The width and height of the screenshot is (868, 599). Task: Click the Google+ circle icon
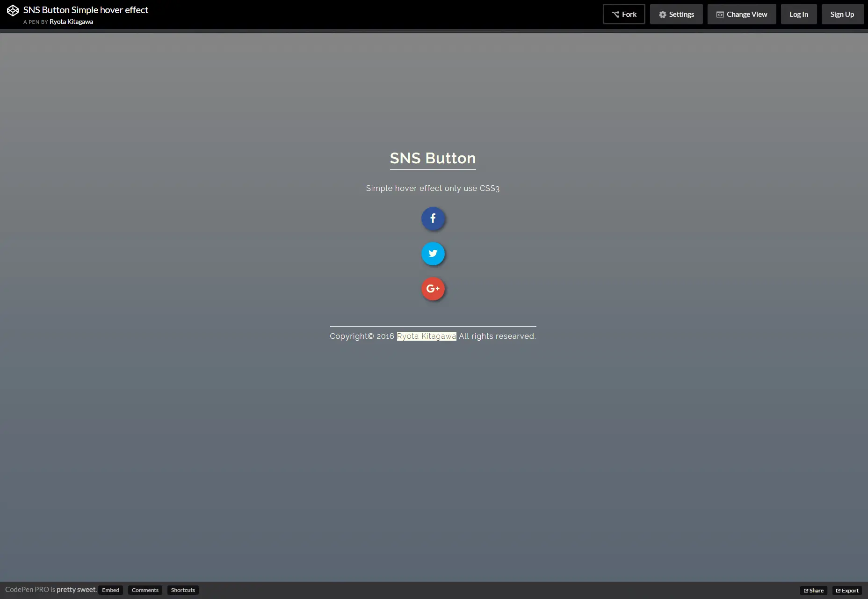pos(433,289)
